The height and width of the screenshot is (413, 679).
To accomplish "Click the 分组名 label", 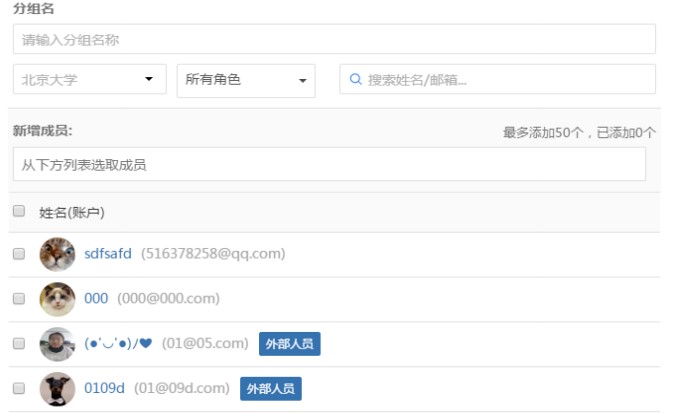I will [x=33, y=8].
